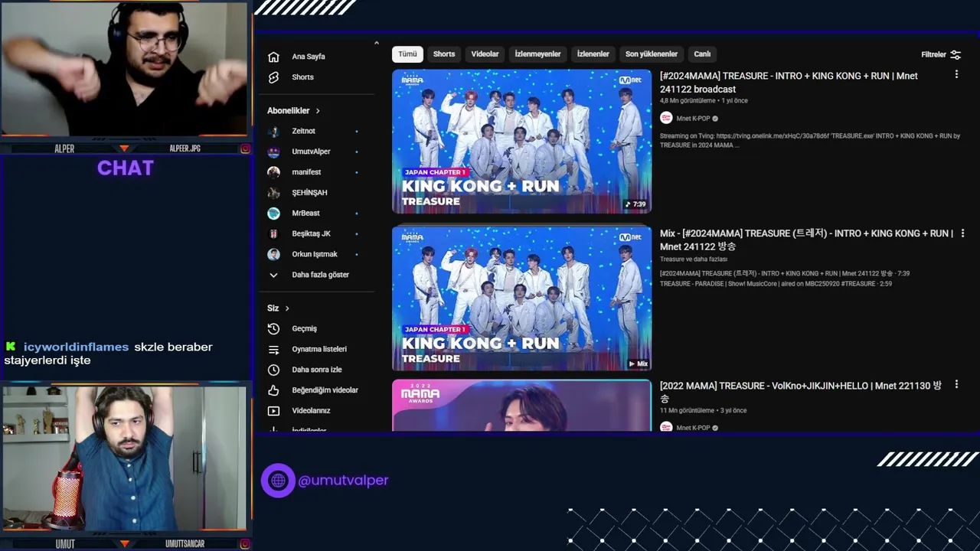Image resolution: width=980 pixels, height=551 pixels.
Task: Open Ana Sayfa home icon in sidebar
Action: point(273,57)
